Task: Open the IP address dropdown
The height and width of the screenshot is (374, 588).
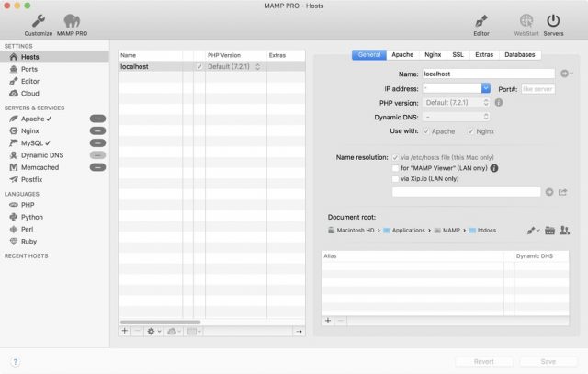Action: (486, 88)
